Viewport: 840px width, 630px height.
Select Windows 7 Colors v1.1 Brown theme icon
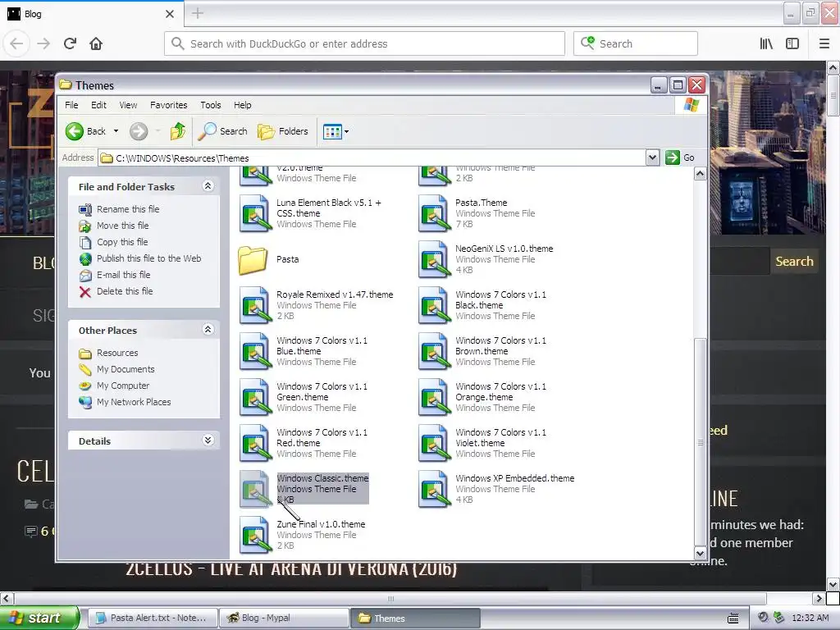pos(434,351)
